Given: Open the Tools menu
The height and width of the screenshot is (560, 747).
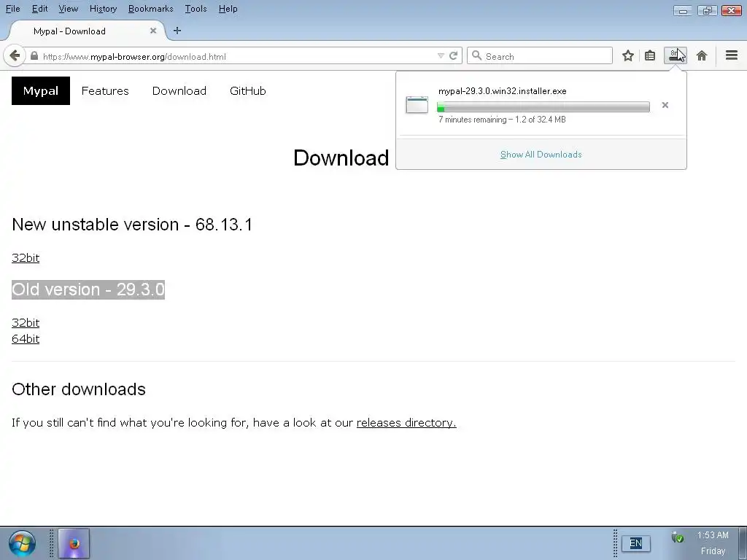Looking at the screenshot, I should pyautogui.click(x=196, y=9).
